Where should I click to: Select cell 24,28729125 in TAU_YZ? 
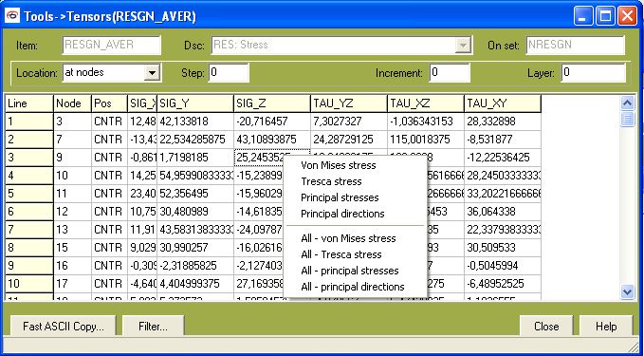pyautogui.click(x=349, y=140)
